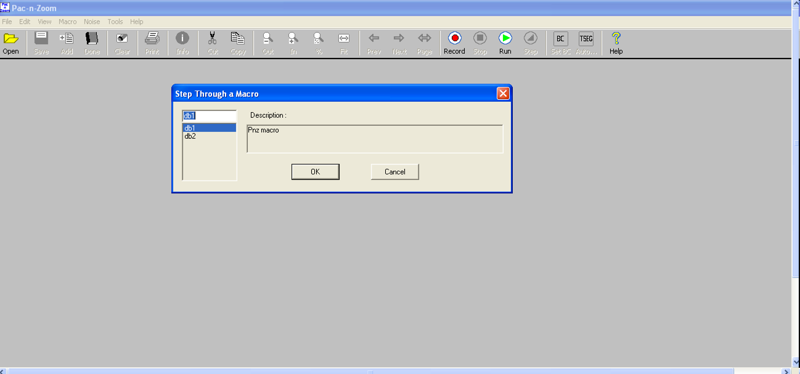Open the Help menu in menu bar
The width and height of the screenshot is (800, 374).
(x=136, y=22)
